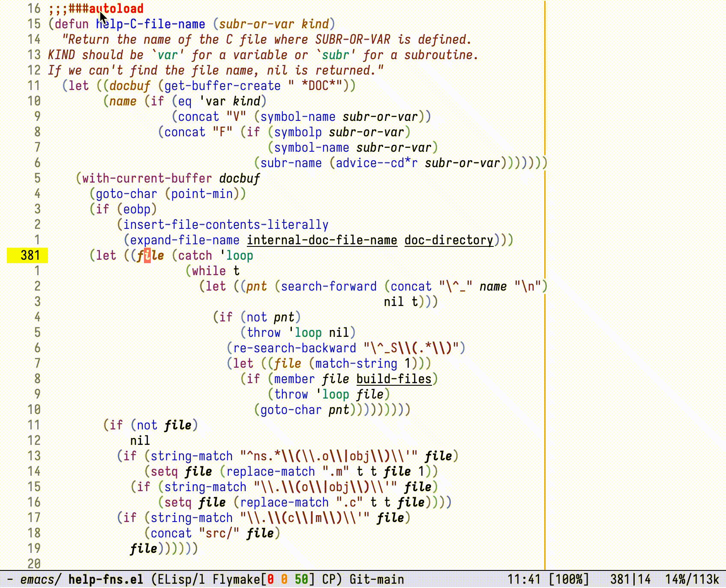Click the ".c" replacement string
The width and height of the screenshot is (726, 588).
coord(349,502)
